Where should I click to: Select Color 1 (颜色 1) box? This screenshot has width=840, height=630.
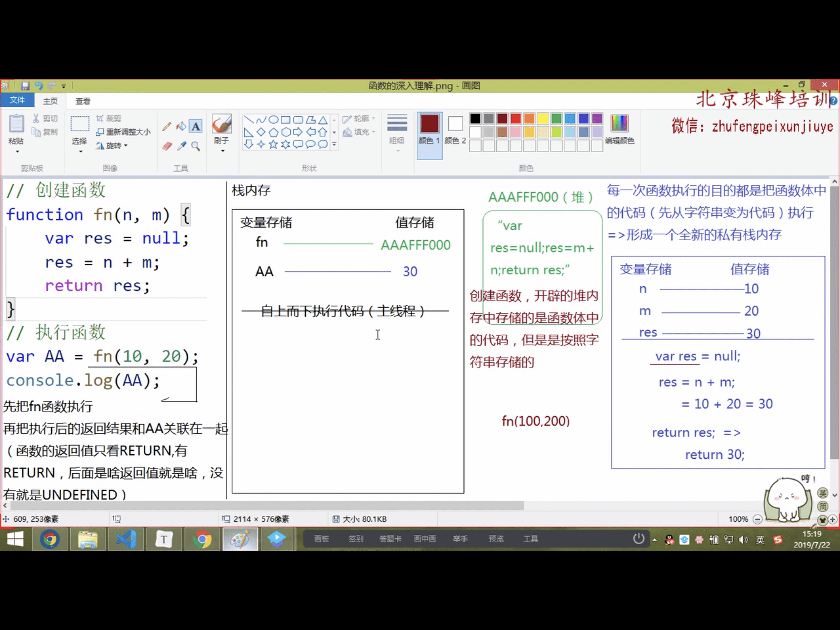430,135
